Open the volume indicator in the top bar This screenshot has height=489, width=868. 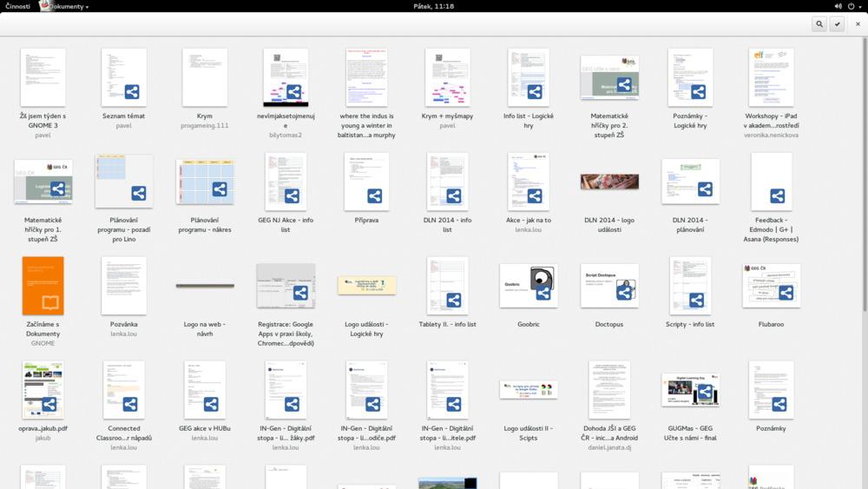838,6
